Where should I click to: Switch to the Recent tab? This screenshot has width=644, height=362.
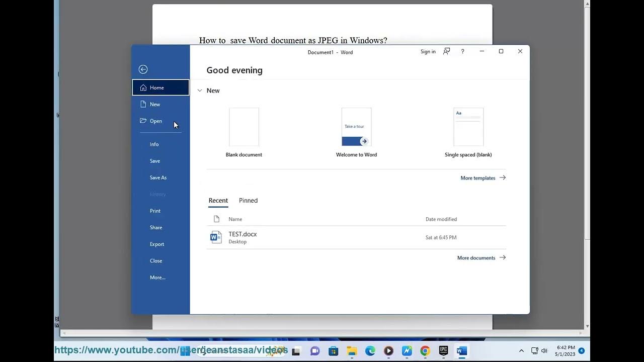[x=218, y=201]
